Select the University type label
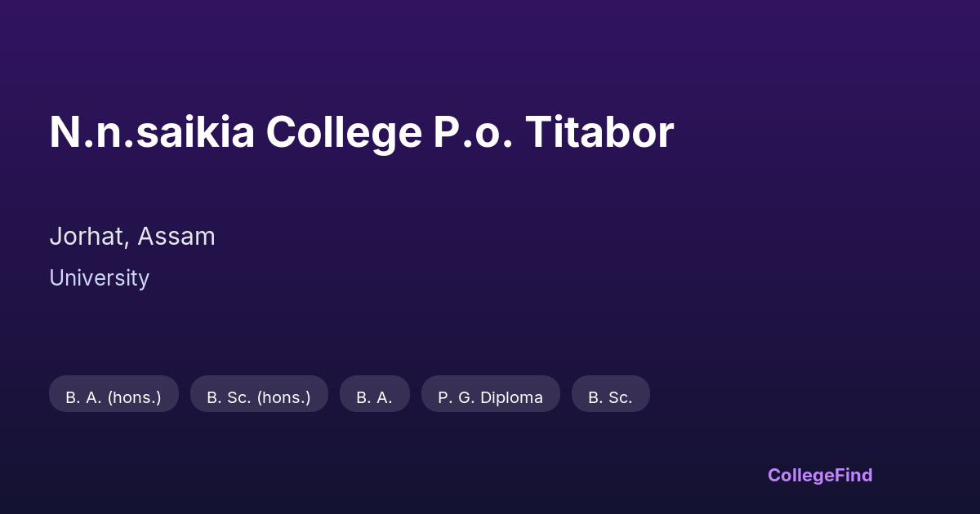This screenshot has width=980, height=514. point(99,278)
